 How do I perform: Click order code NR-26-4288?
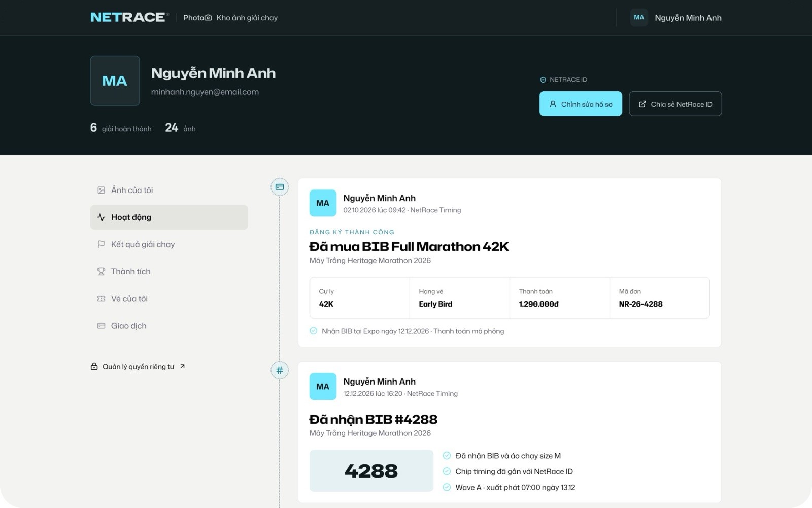(x=640, y=304)
